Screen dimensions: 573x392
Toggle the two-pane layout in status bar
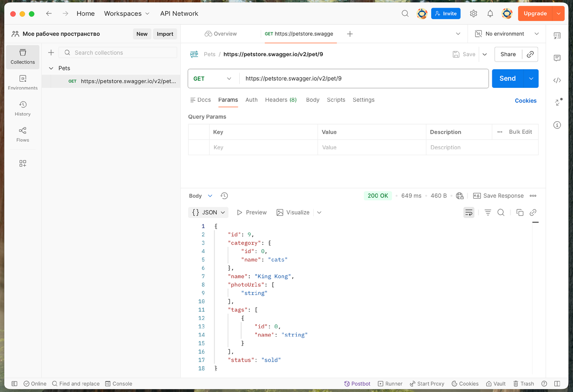click(557, 383)
